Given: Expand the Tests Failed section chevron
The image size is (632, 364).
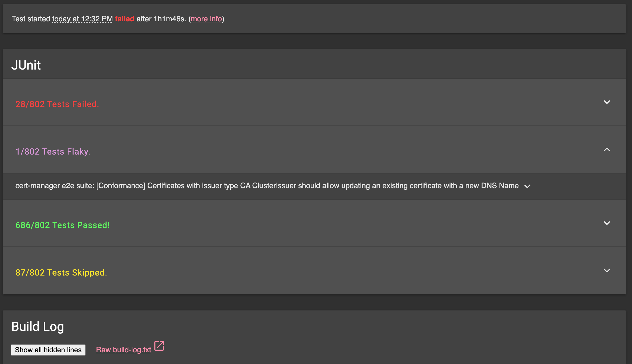Looking at the screenshot, I should point(607,102).
